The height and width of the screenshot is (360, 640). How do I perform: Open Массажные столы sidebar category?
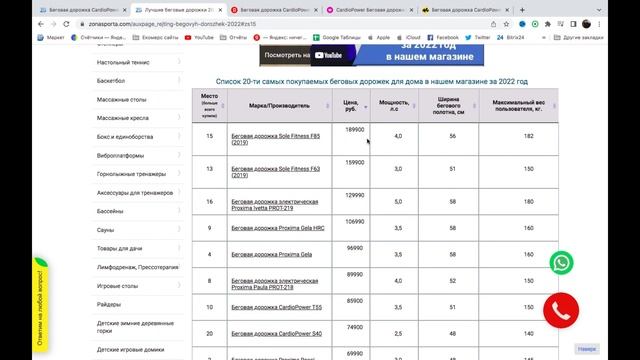click(x=122, y=100)
